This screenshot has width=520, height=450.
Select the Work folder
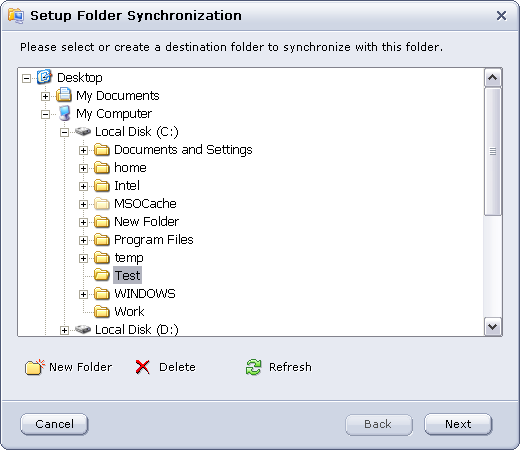click(129, 312)
